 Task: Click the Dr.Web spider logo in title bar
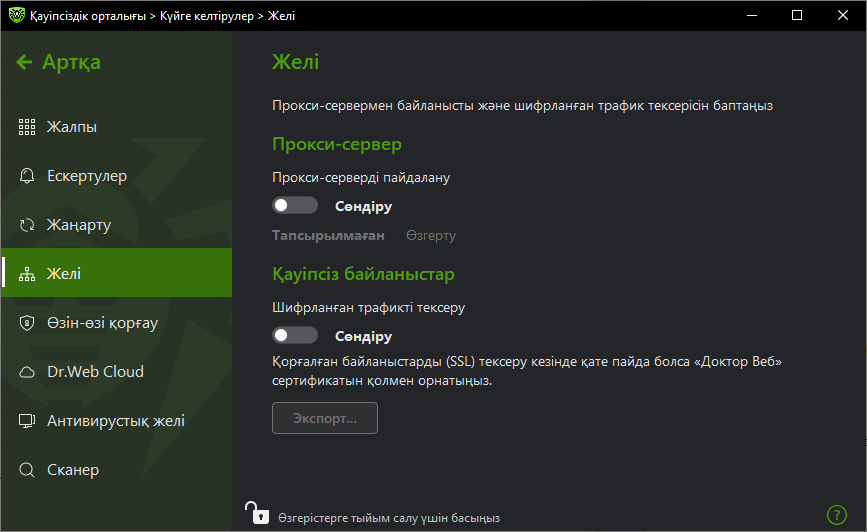[x=16, y=15]
